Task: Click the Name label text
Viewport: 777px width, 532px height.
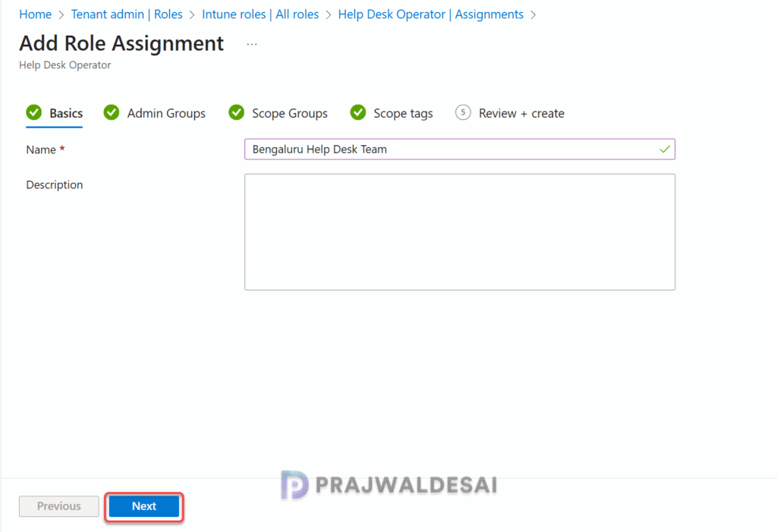Action: 41,150
